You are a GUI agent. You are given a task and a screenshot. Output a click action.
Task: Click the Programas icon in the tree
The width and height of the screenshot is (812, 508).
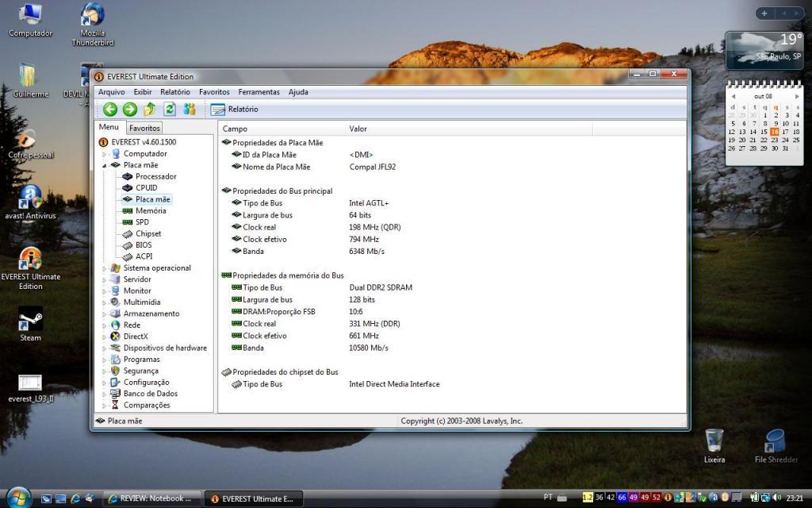116,360
